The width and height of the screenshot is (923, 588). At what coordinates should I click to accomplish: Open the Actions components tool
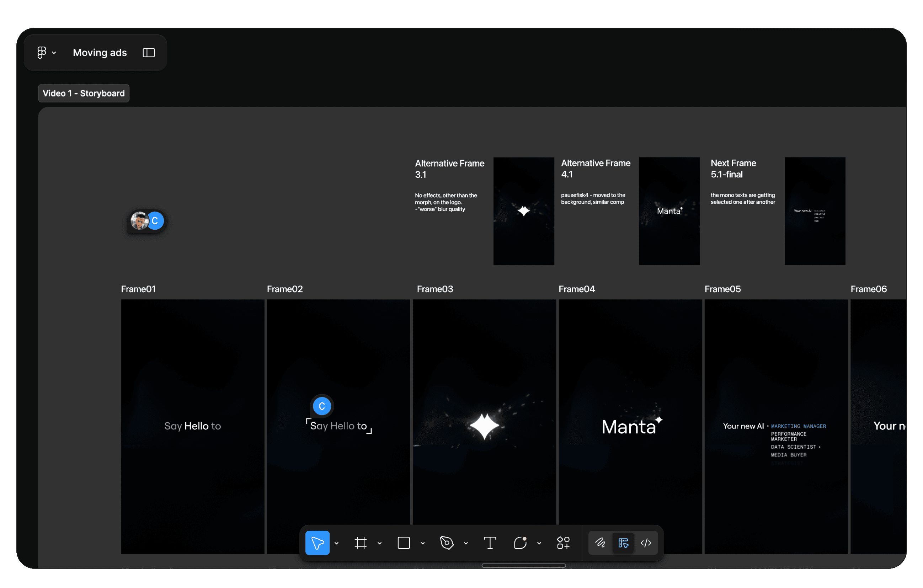(563, 543)
